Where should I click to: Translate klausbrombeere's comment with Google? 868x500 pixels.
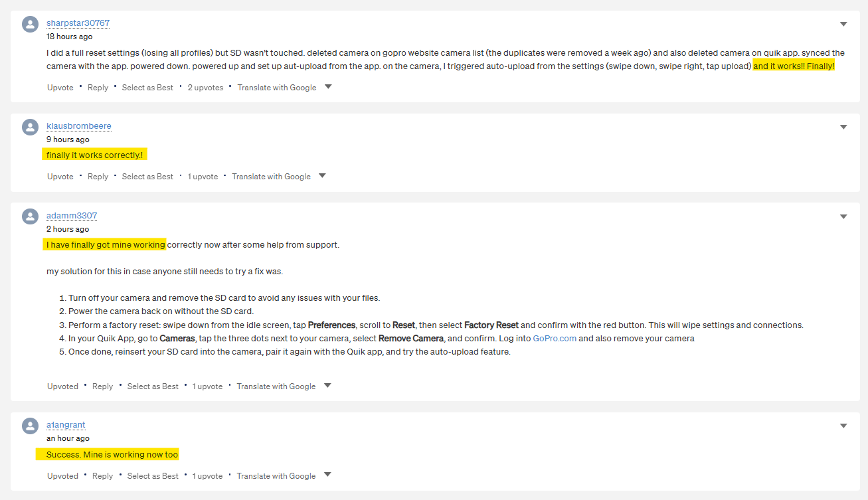tap(271, 177)
